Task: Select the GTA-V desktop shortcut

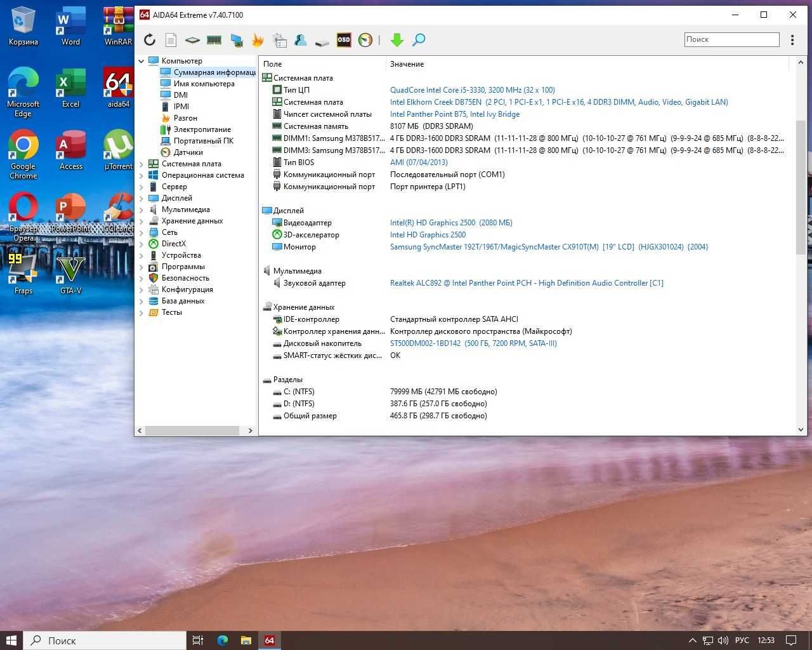Action: coord(71,275)
